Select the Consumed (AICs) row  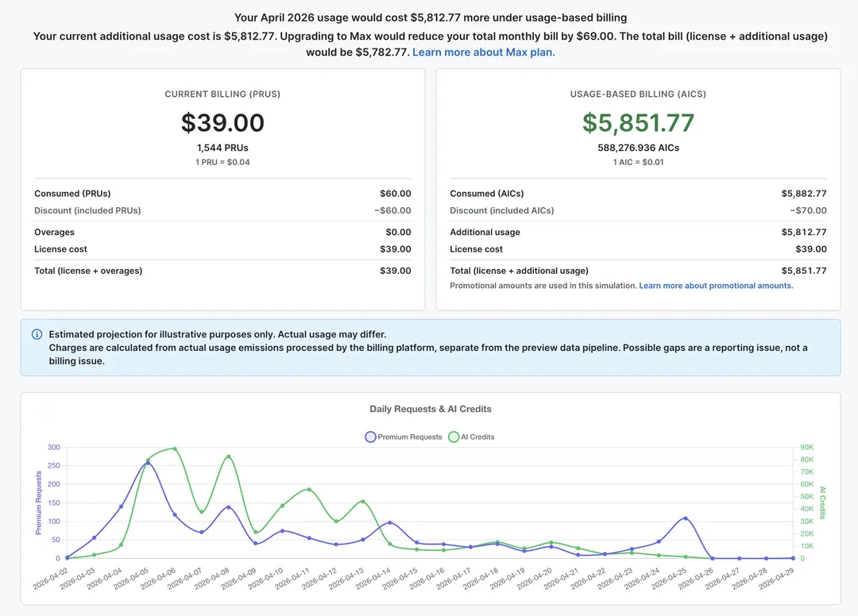638,194
